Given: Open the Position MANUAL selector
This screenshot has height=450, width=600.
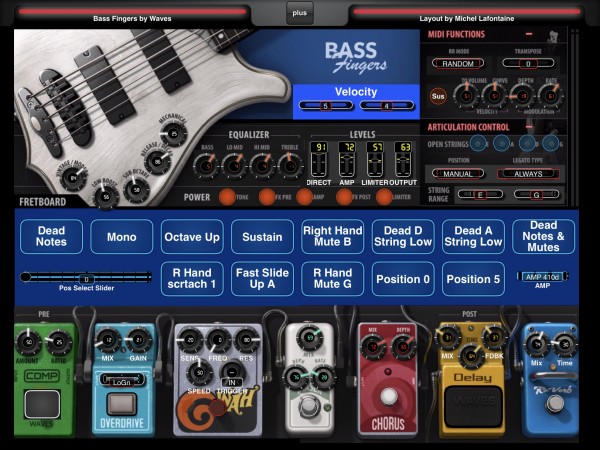Looking at the screenshot, I should [x=458, y=174].
